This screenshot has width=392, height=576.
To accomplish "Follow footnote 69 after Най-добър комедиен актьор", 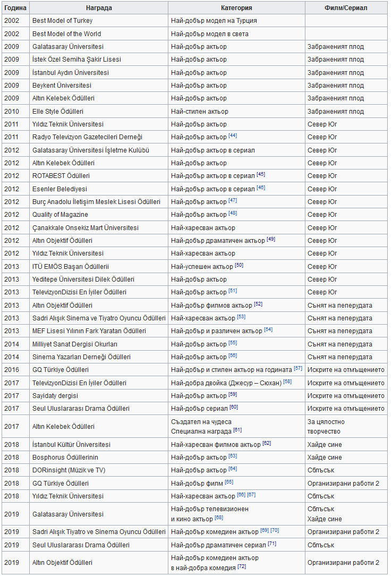I will coord(265,530).
